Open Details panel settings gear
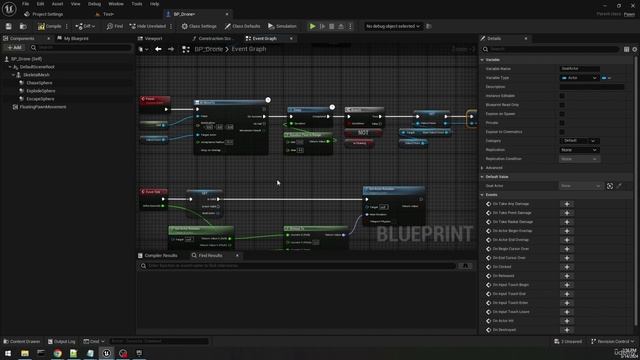The width and height of the screenshot is (640, 360). tap(635, 49)
